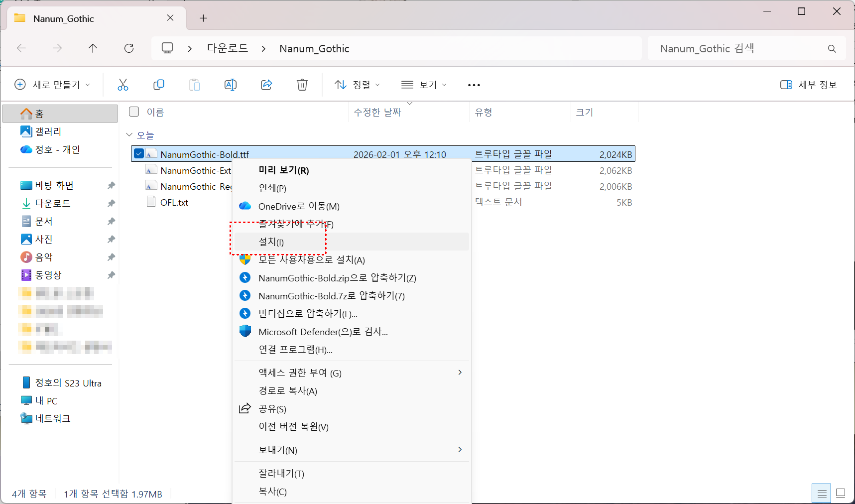Open 문서 in the sidebar
This screenshot has height=504, width=855.
(36, 221)
